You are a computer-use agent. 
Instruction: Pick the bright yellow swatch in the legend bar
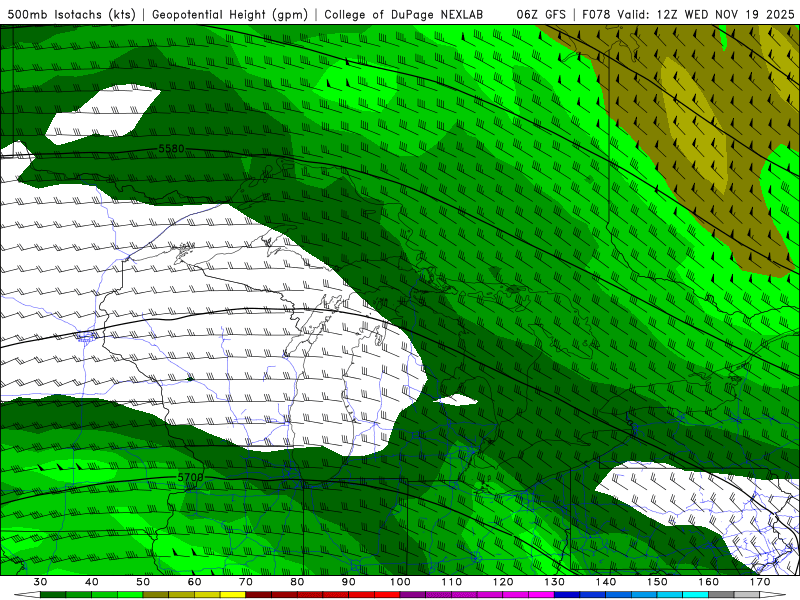233,595
